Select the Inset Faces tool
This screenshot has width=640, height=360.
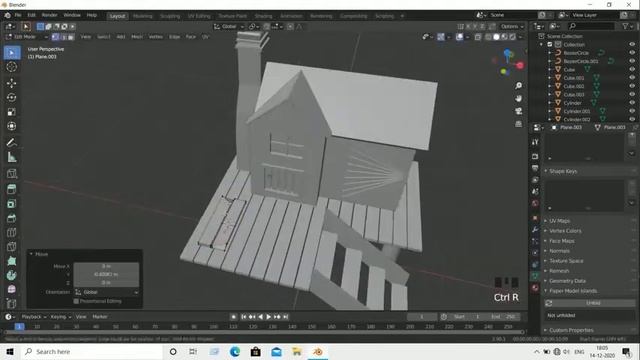pos(12,203)
